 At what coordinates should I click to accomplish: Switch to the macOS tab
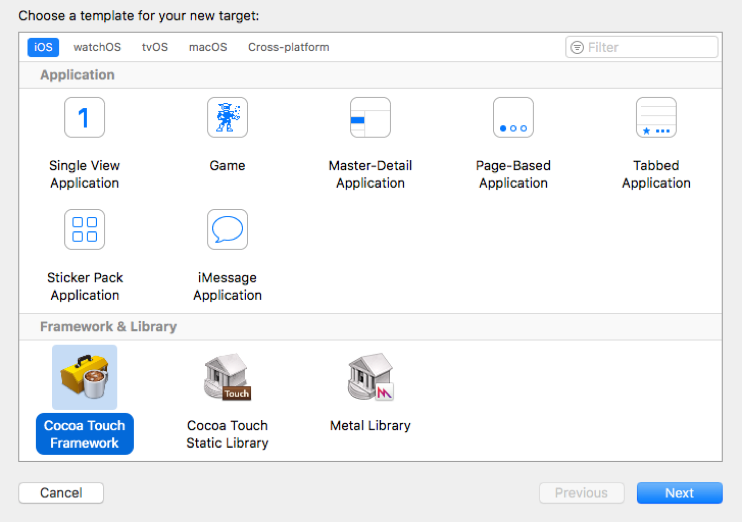coord(208,47)
